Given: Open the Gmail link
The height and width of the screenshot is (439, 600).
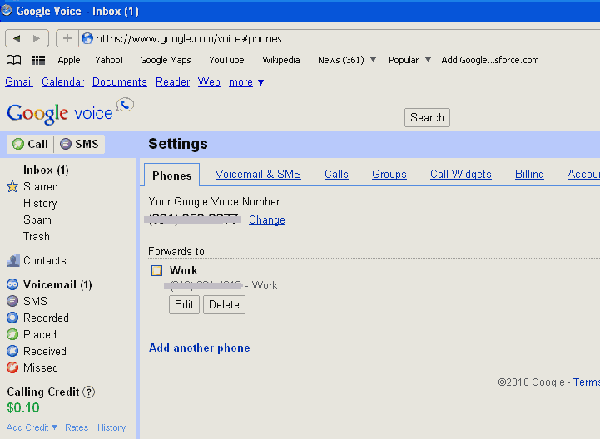Looking at the screenshot, I should [18, 82].
